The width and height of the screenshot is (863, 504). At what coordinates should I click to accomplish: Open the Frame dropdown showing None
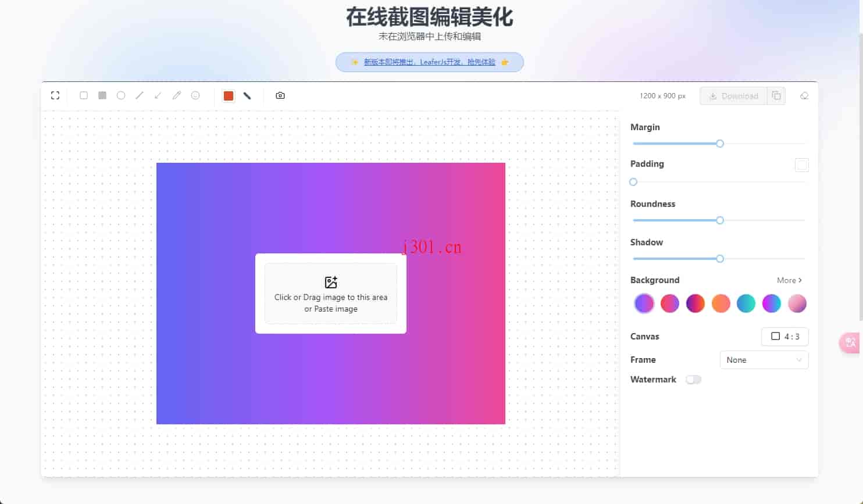click(x=764, y=360)
